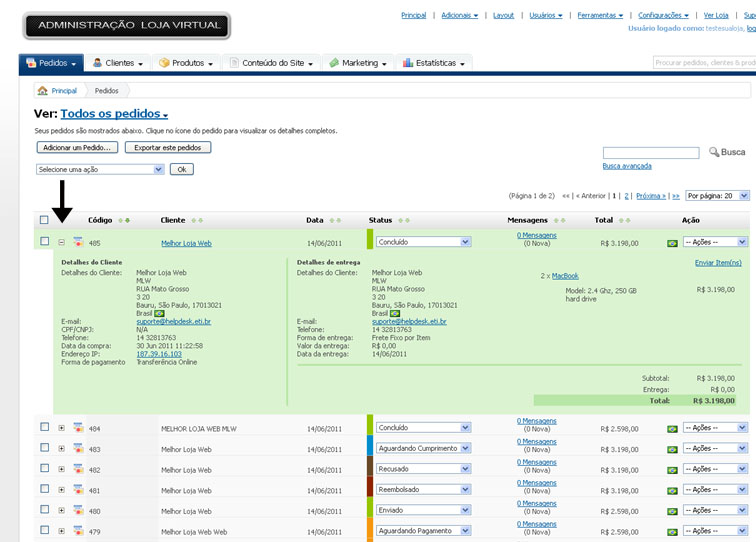Expand the details of order 484
This screenshot has width=756, height=542.
62,428
